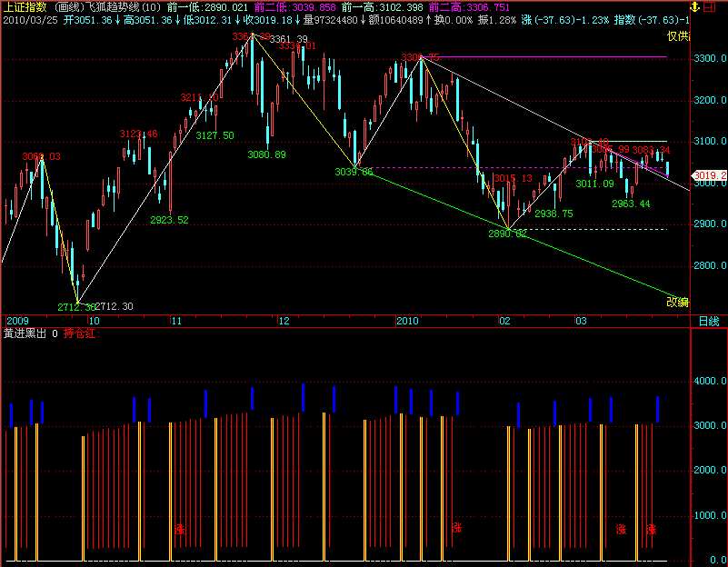
Task: Select the 飞狐趋势线 indicator name
Action: (x=116, y=6)
